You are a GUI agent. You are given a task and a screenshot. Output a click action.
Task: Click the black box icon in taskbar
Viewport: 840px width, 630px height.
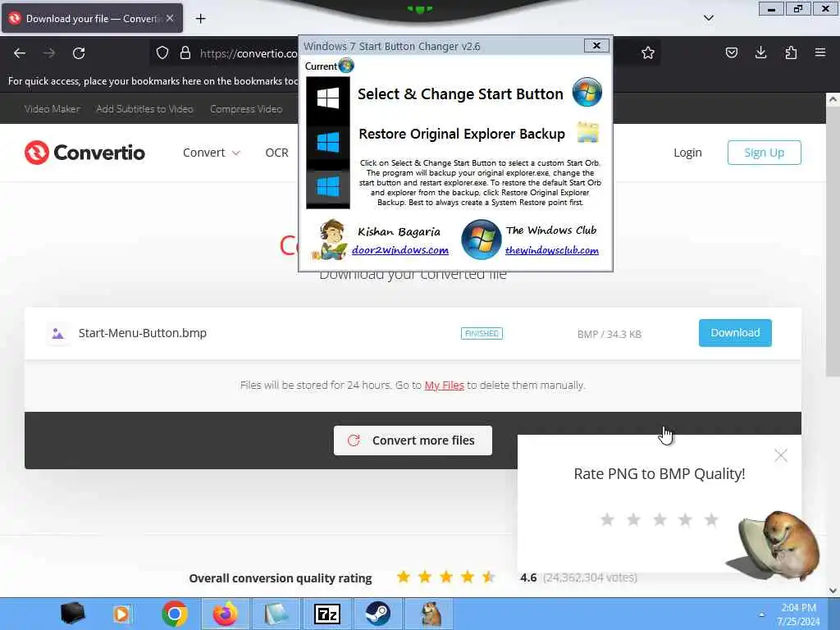tap(72, 614)
